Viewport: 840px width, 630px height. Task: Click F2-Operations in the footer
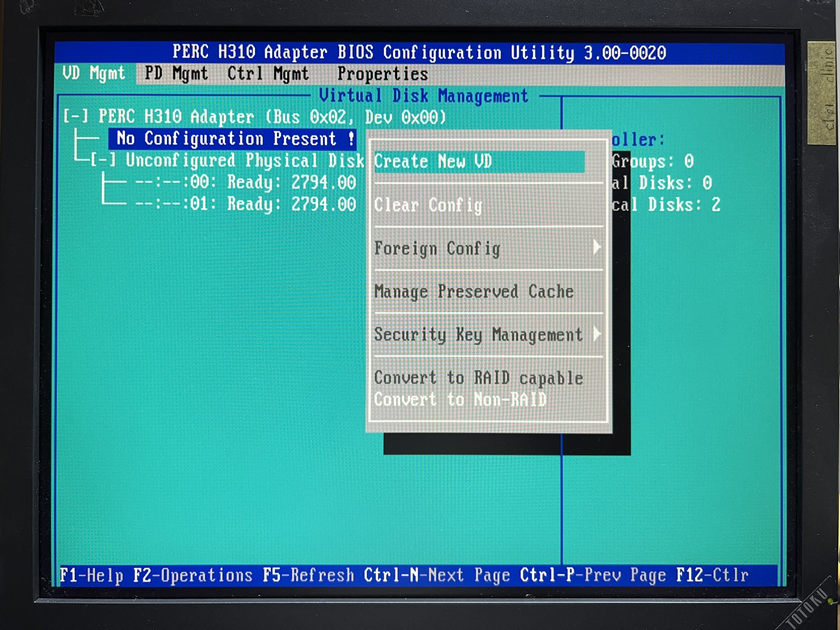193,575
